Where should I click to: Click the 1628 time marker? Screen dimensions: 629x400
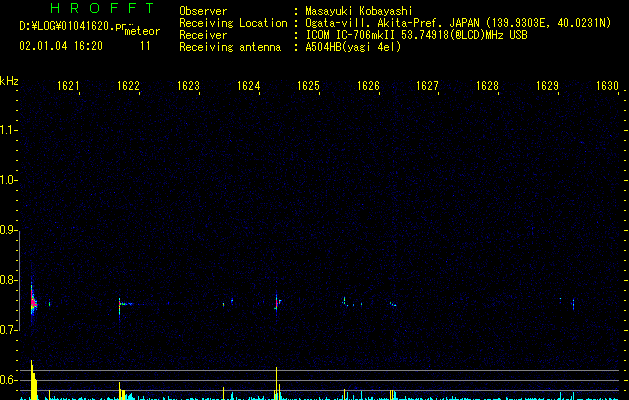[487, 85]
